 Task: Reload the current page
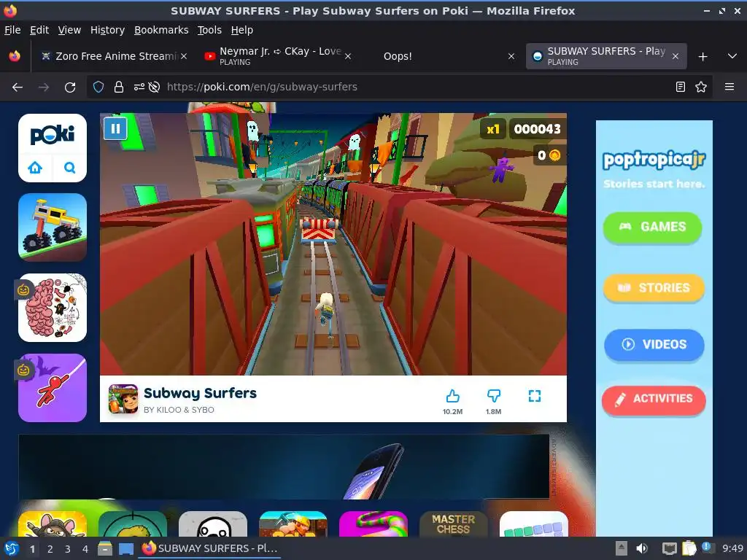pos(70,87)
